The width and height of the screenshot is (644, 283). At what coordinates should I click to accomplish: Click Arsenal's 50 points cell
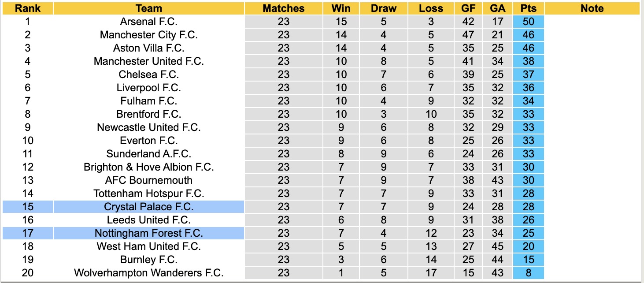(528, 22)
